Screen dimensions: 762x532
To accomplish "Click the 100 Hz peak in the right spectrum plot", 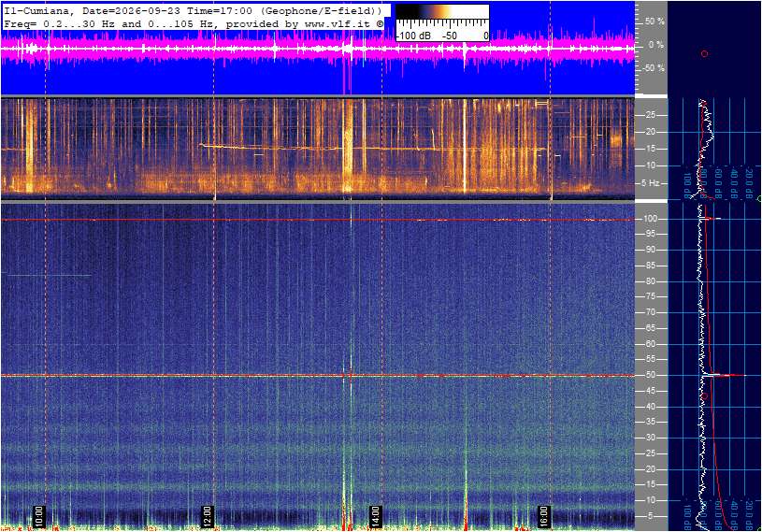I will coord(711,219).
